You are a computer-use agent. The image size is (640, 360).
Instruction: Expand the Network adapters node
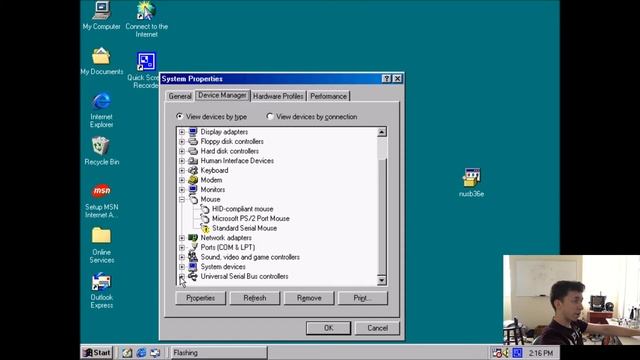click(x=182, y=238)
